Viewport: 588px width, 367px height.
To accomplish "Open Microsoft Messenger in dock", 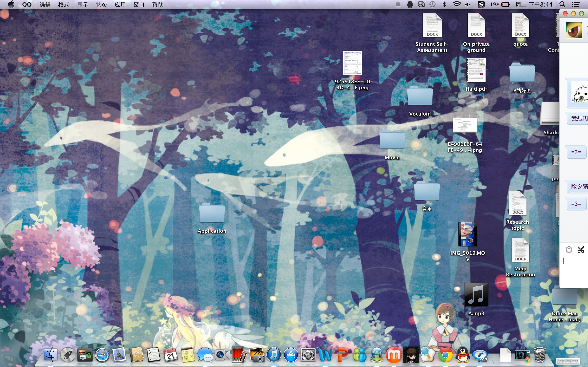I will tap(359, 355).
